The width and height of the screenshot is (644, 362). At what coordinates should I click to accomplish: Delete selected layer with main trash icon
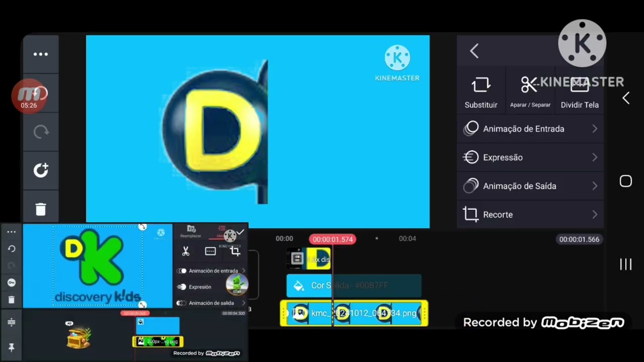(41, 209)
